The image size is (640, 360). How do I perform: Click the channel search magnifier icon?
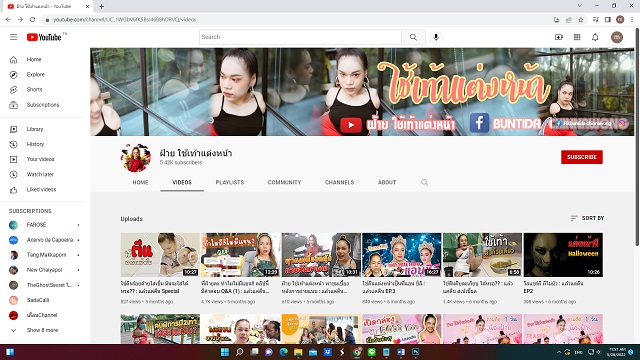coord(424,182)
